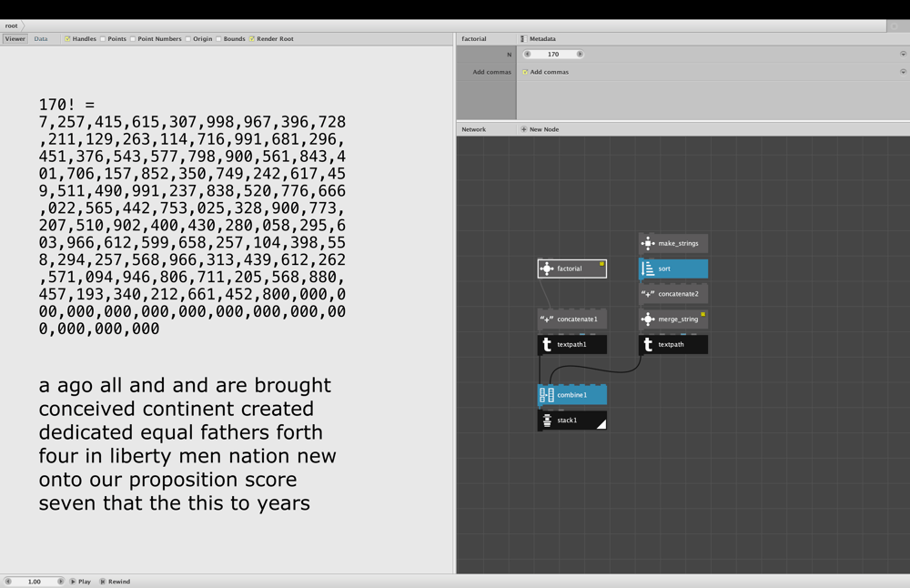The image size is (910, 588).
Task: Click the "170! =" text in the viewer
Action: (66, 105)
